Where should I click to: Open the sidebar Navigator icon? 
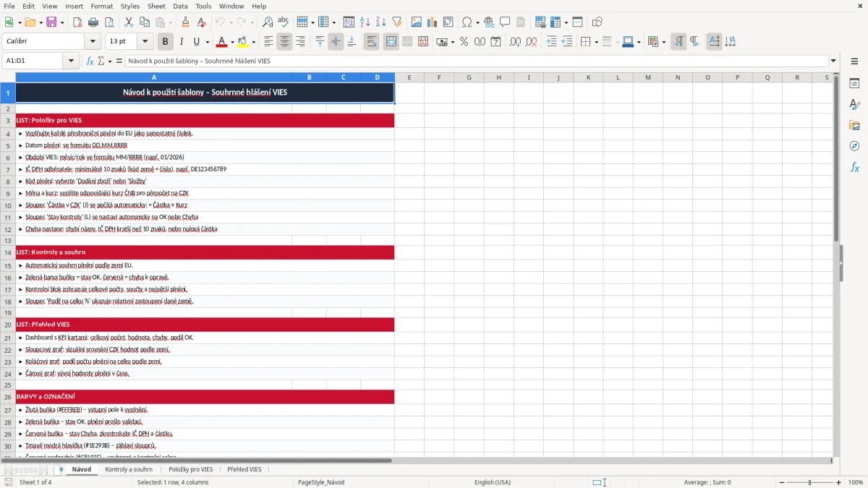coord(854,146)
